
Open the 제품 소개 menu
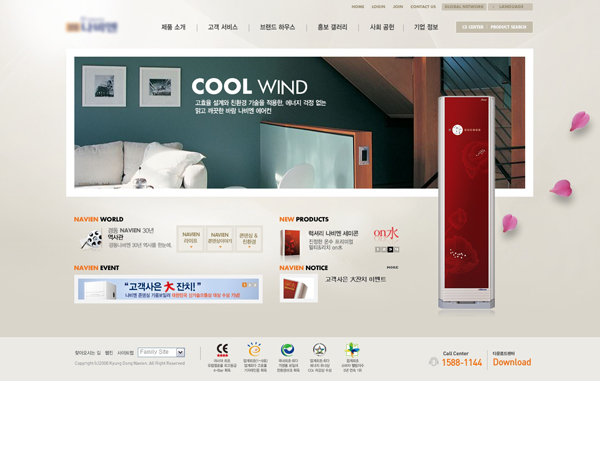point(173,27)
